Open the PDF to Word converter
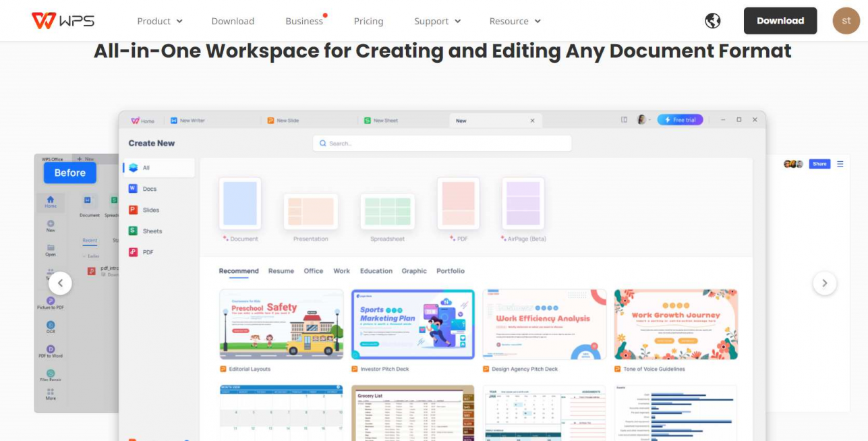The width and height of the screenshot is (868, 441). coord(51,350)
